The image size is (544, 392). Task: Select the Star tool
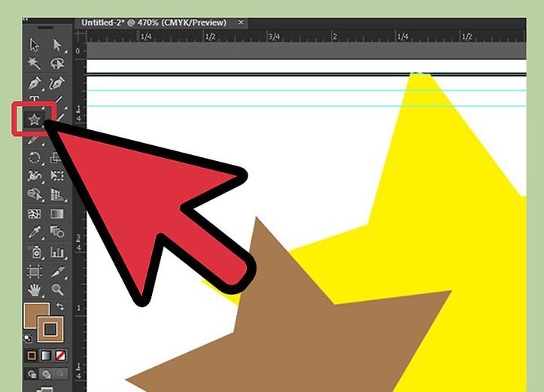[34, 119]
